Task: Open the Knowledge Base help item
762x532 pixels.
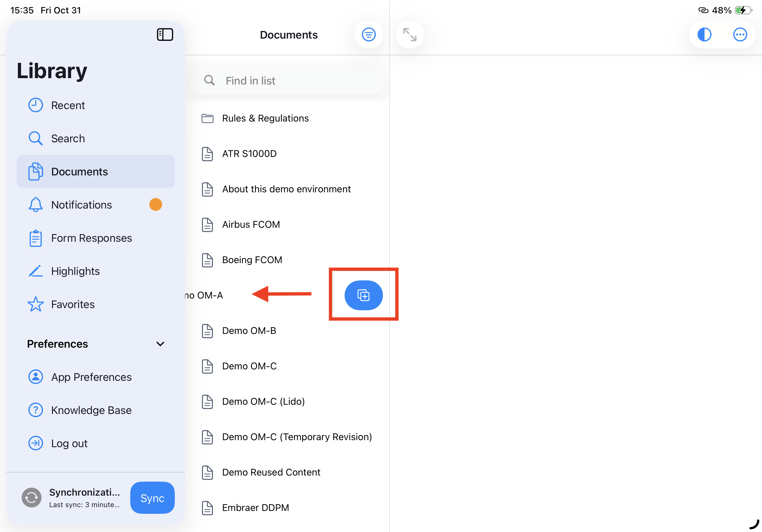Action: click(91, 410)
